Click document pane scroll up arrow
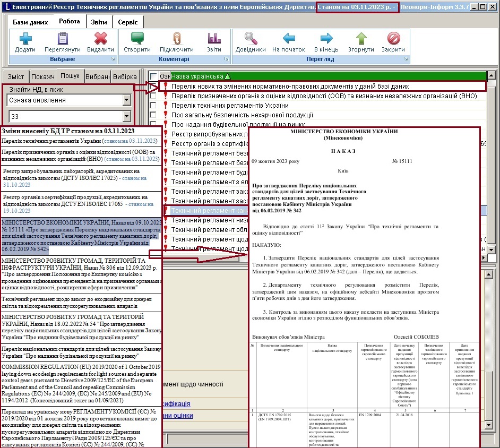 pyautogui.click(x=488, y=274)
